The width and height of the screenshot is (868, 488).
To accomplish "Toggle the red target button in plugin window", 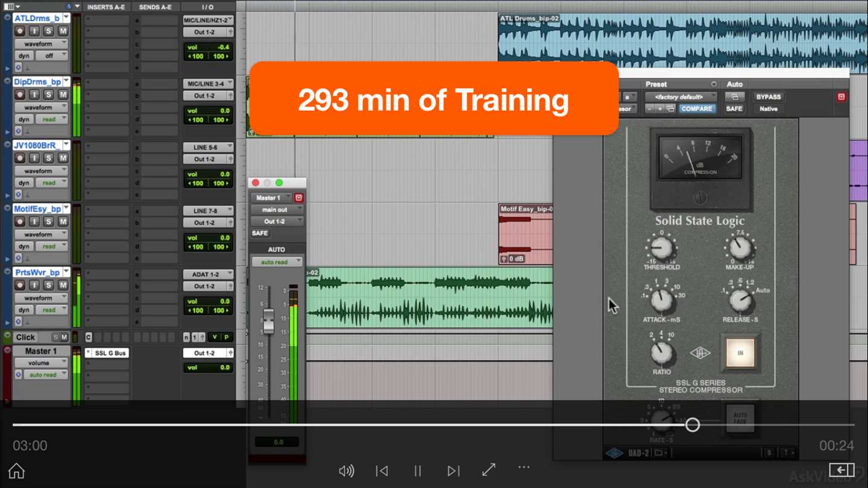I will pos(841,96).
